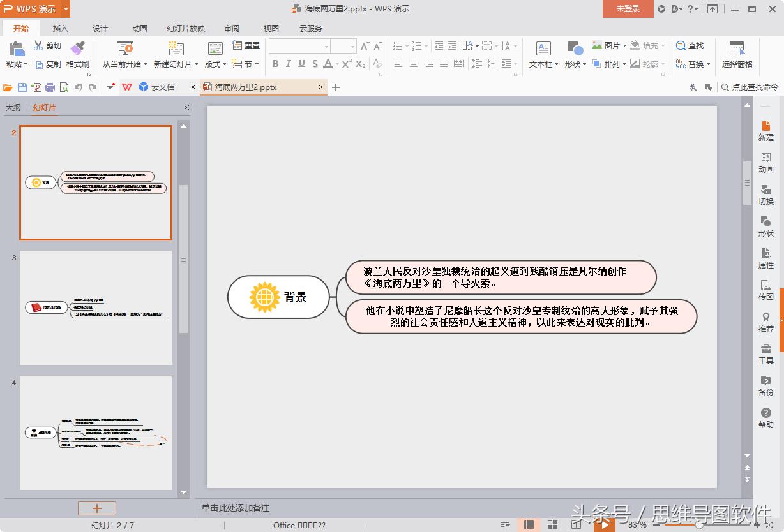Select slide 3 thumbnail in left panel
This screenshot has width=784, height=532.
[x=96, y=308]
